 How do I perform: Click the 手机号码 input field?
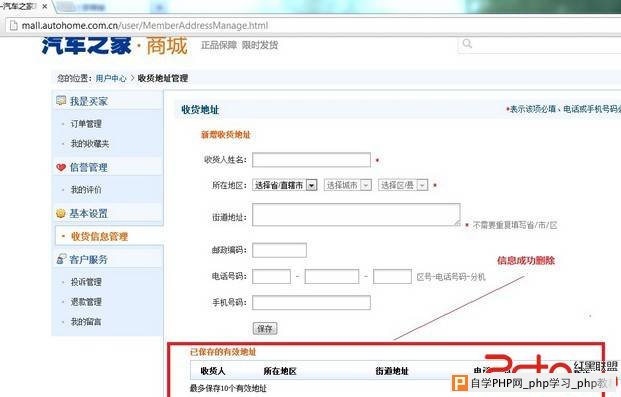tap(311, 302)
